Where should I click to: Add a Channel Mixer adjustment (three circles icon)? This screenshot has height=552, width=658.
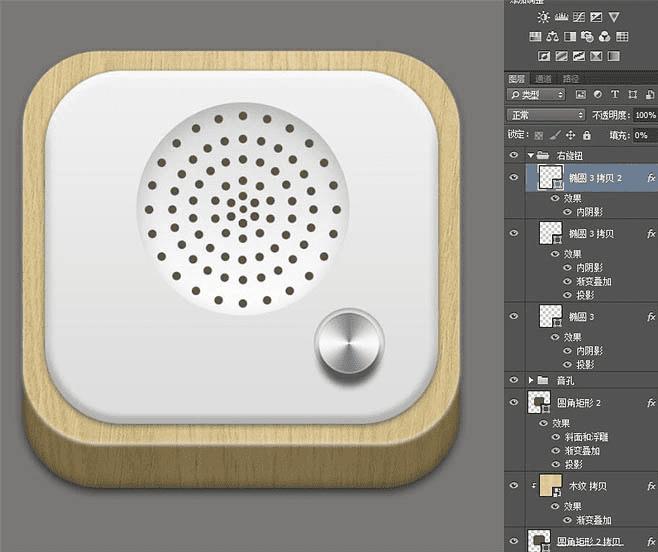coord(604,37)
